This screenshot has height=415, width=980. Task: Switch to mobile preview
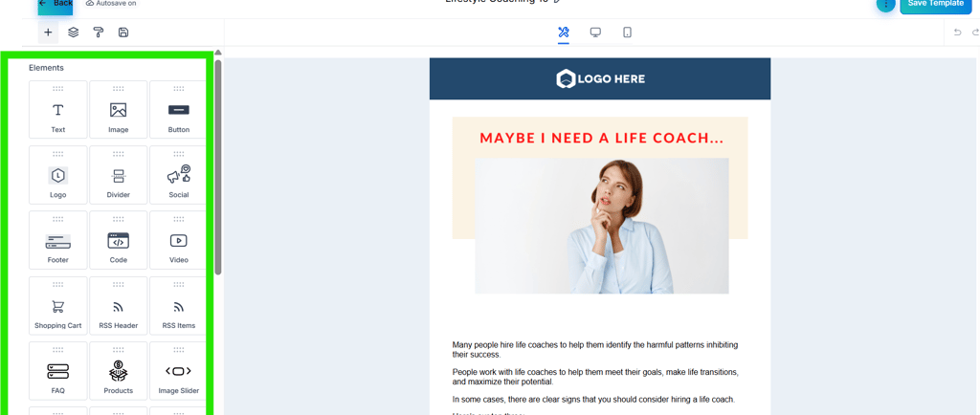click(628, 33)
